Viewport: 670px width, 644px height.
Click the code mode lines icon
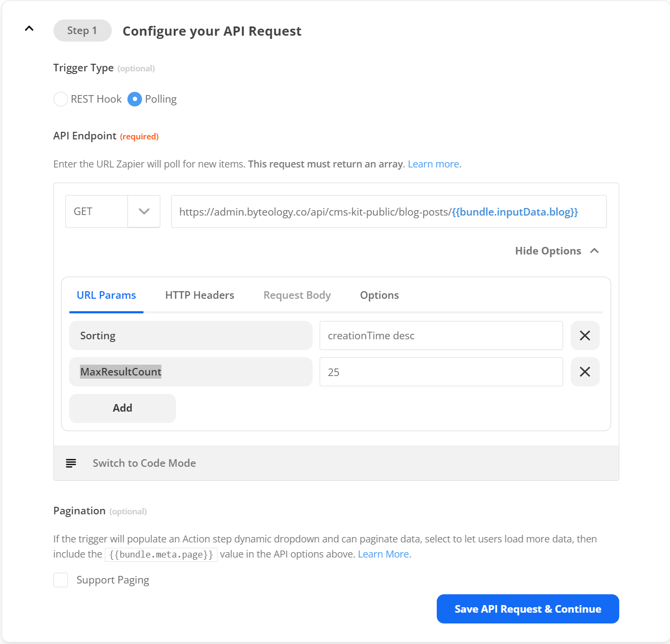coord(71,464)
